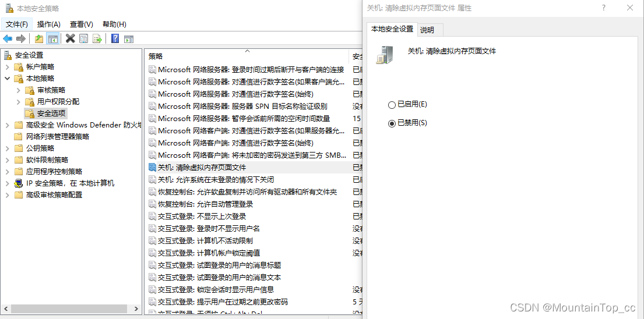Click the policy icon of 登录时间过期后断开与客户端的连接

coord(152,70)
